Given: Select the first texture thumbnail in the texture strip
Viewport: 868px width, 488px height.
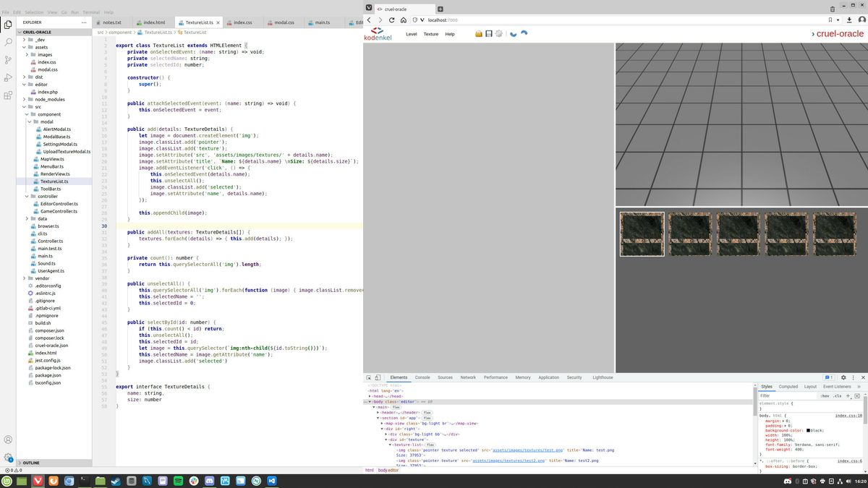Looking at the screenshot, I should (x=641, y=234).
